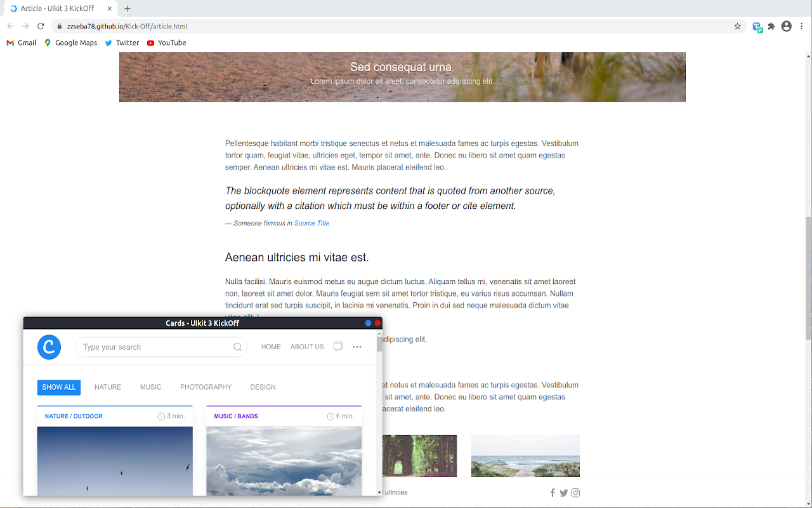The height and width of the screenshot is (508, 812).
Task: Switch to the PHOTOGRAPHY filter tab
Action: [206, 387]
